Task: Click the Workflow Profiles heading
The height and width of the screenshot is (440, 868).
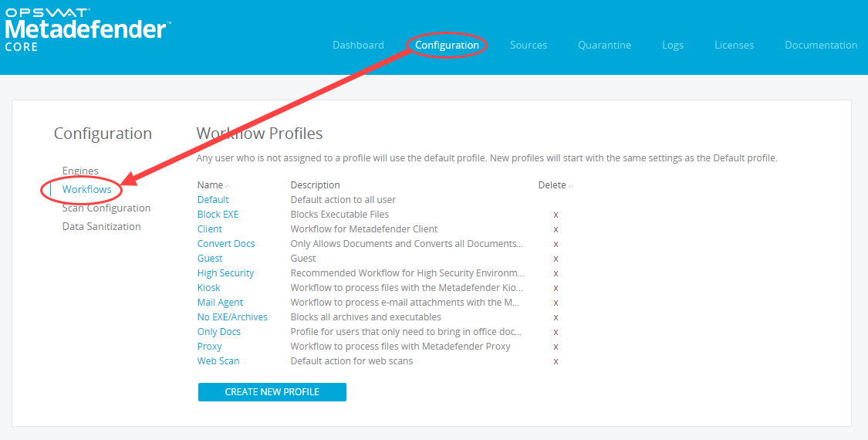Action: [259, 134]
